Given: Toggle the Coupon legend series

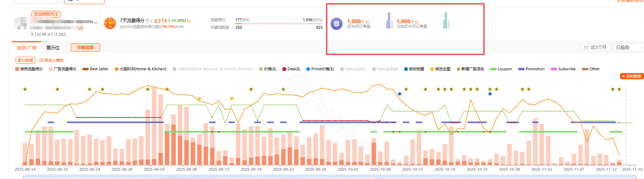Looking at the screenshot, I should [501, 69].
